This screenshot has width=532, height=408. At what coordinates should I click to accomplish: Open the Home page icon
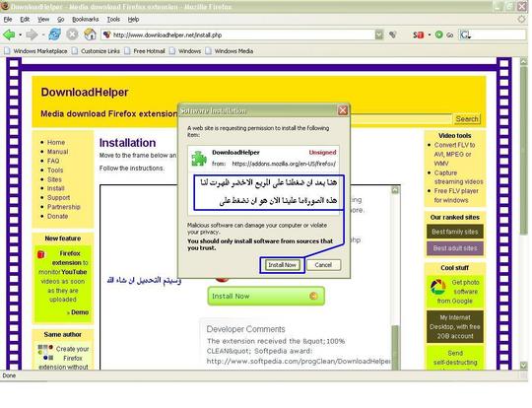[x=90, y=34]
